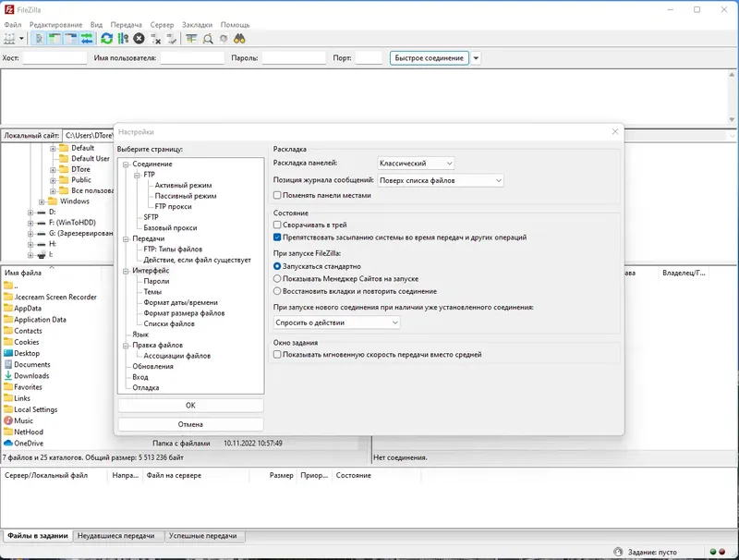Click the binoculars file search icon
Viewport: 739px width, 560px height.
tap(239, 39)
